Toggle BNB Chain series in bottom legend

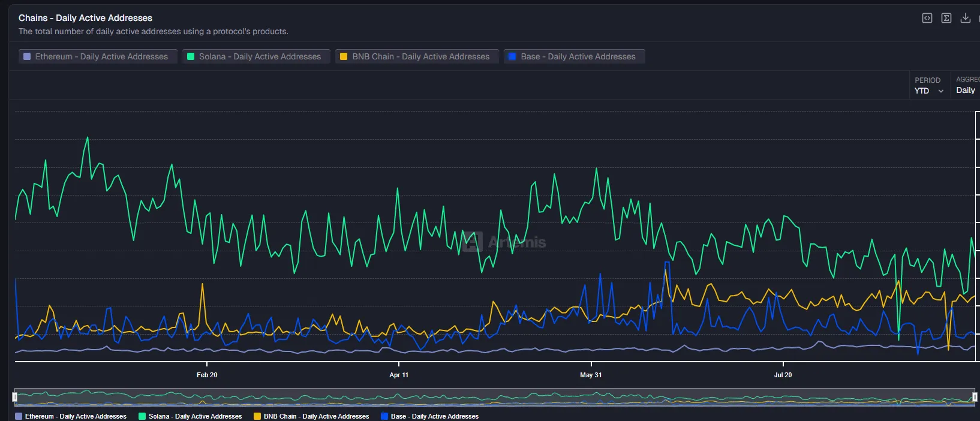pos(311,416)
